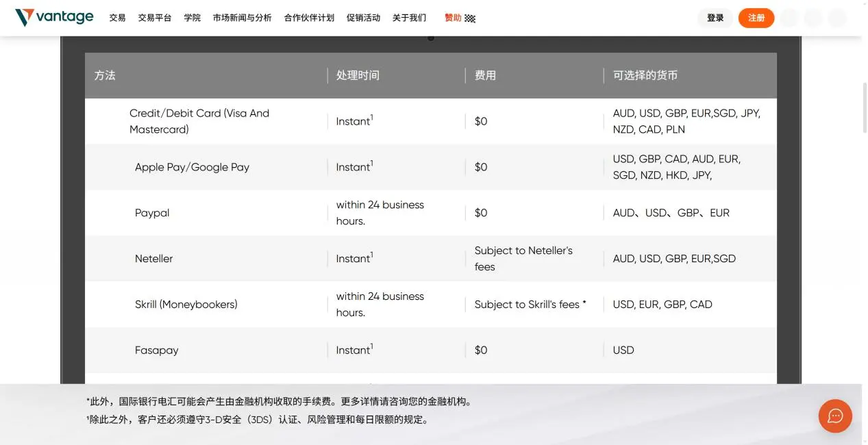Click the 3-D安全 (3DS) footnote text
The image size is (868, 445).
[258, 420]
